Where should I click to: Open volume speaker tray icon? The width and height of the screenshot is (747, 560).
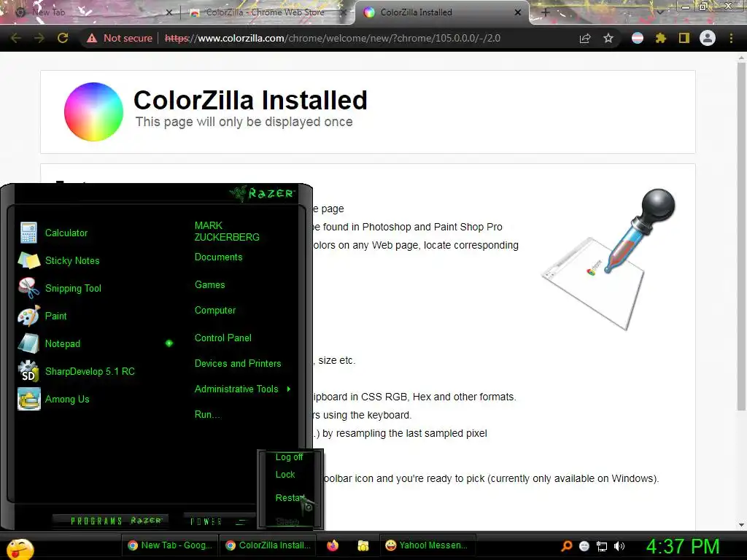[x=619, y=546]
